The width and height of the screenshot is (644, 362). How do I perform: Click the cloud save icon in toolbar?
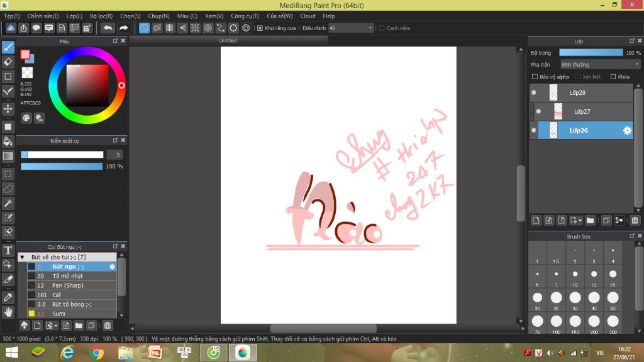(11, 28)
